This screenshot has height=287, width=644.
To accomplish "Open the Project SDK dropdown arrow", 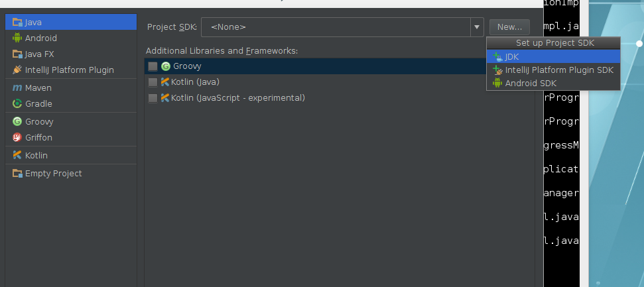I will click(476, 27).
